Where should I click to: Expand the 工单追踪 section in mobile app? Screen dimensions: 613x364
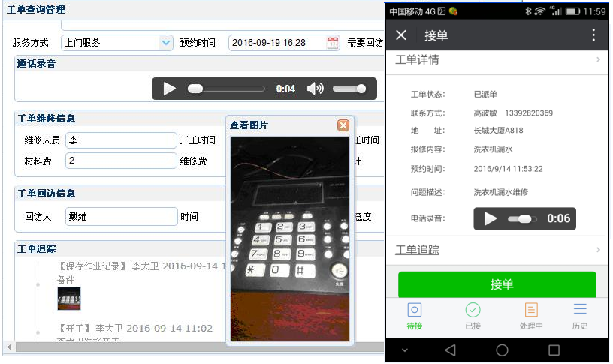[x=598, y=250]
